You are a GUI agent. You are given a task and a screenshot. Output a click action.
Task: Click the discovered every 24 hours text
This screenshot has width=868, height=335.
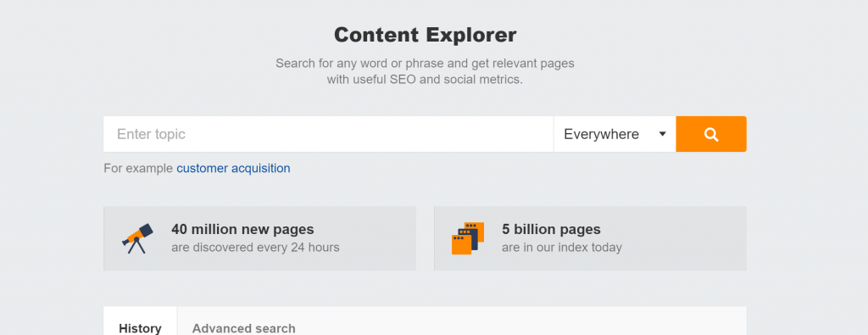point(255,247)
